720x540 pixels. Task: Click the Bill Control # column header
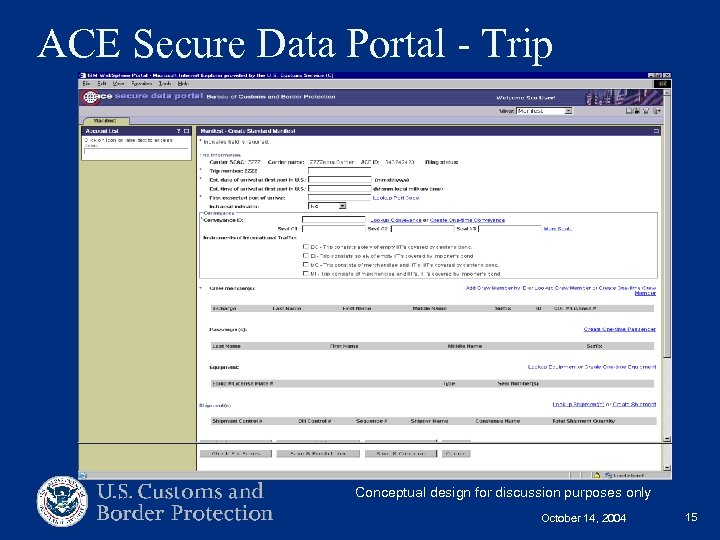point(315,421)
